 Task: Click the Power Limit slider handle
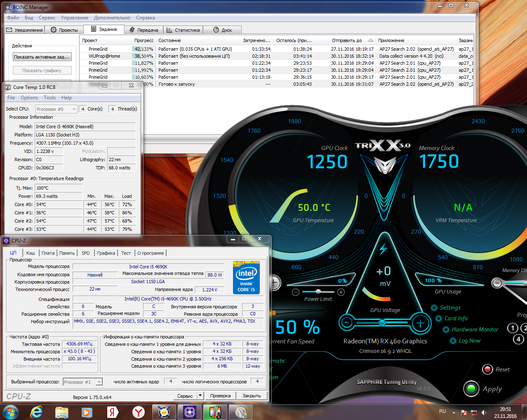click(x=318, y=292)
